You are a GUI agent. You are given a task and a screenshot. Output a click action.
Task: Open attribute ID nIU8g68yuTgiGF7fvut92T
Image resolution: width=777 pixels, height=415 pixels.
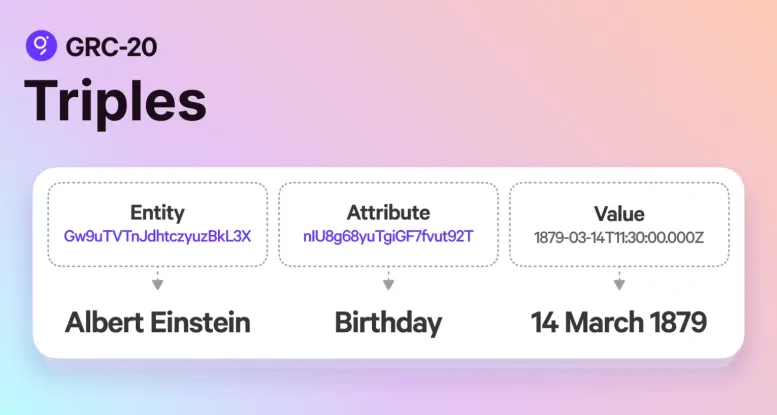point(388,236)
